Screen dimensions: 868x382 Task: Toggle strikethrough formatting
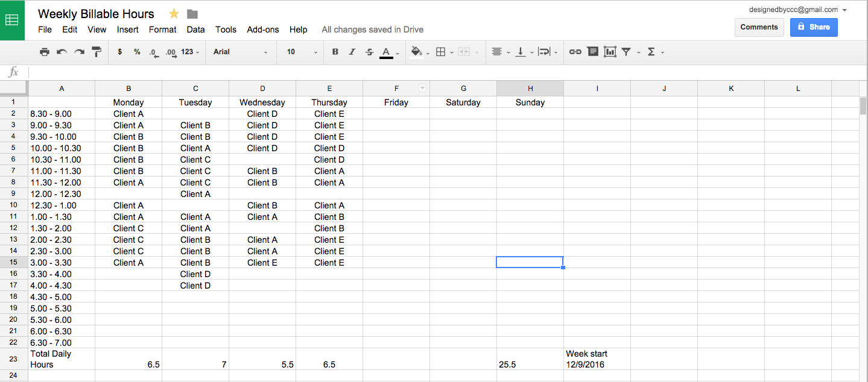point(370,52)
